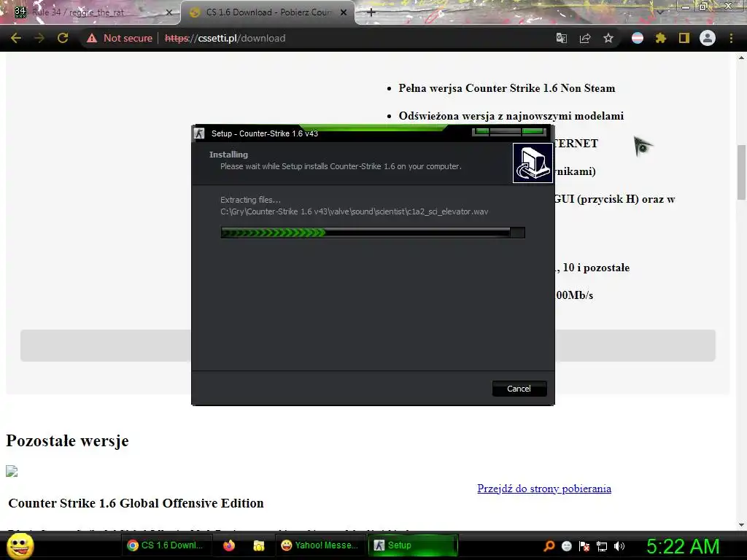Click the page vertical scrollbar thumb
Image resolution: width=747 pixels, height=560 pixels.
click(x=741, y=172)
